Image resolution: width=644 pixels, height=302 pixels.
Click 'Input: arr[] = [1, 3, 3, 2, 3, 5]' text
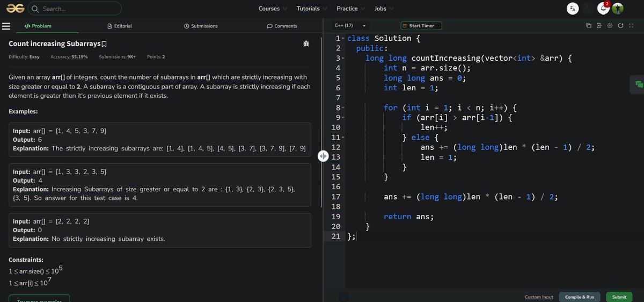(60, 172)
